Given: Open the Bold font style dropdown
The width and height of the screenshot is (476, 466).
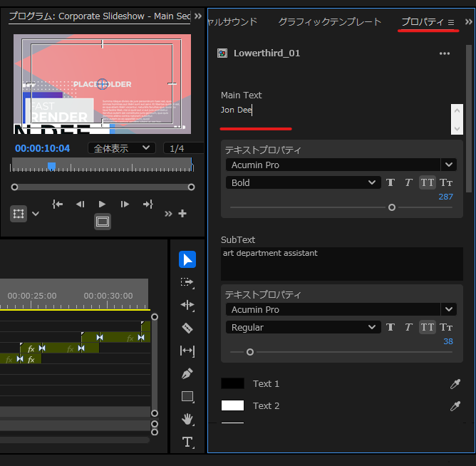Looking at the screenshot, I should click(304, 182).
